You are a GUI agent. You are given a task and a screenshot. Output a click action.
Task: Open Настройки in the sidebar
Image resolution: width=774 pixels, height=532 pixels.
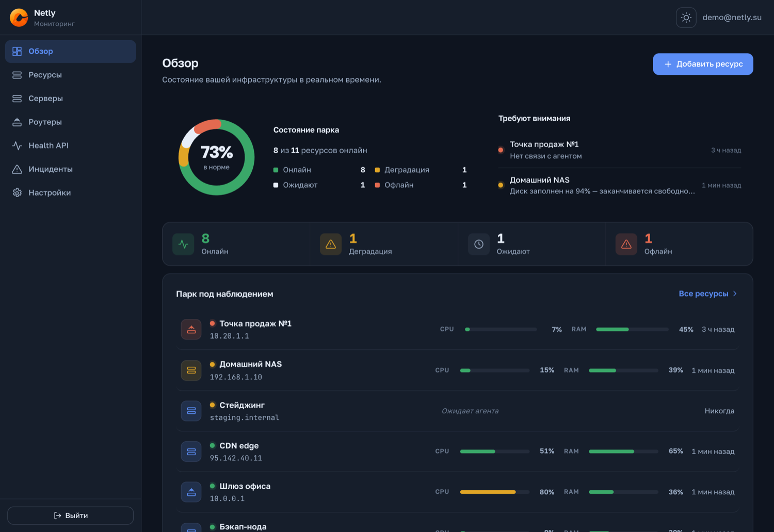pos(71,192)
